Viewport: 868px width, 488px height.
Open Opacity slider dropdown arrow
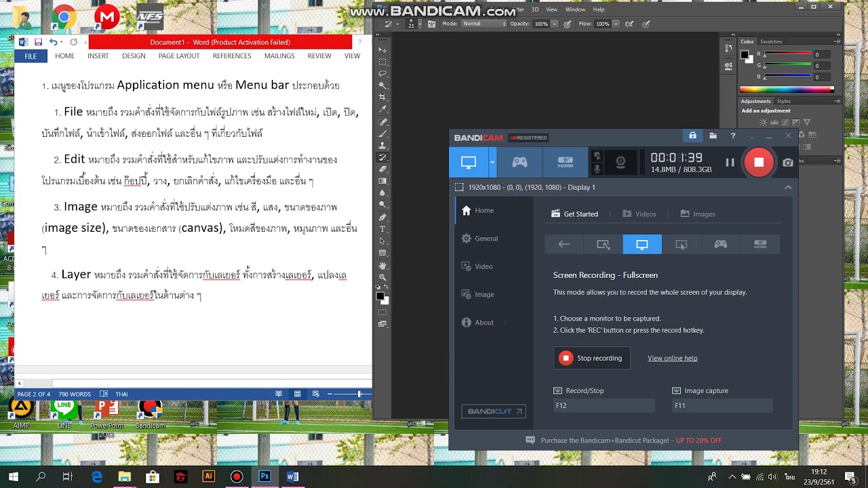pos(554,24)
